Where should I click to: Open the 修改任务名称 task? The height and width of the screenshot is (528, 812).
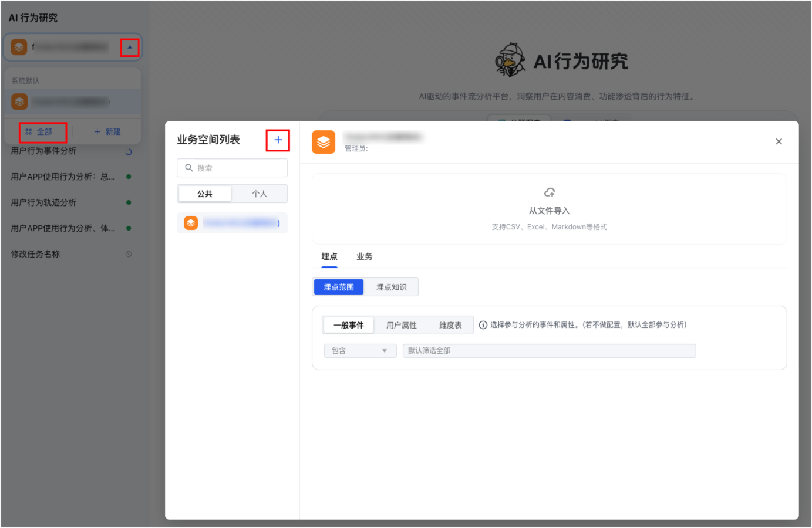click(35, 254)
